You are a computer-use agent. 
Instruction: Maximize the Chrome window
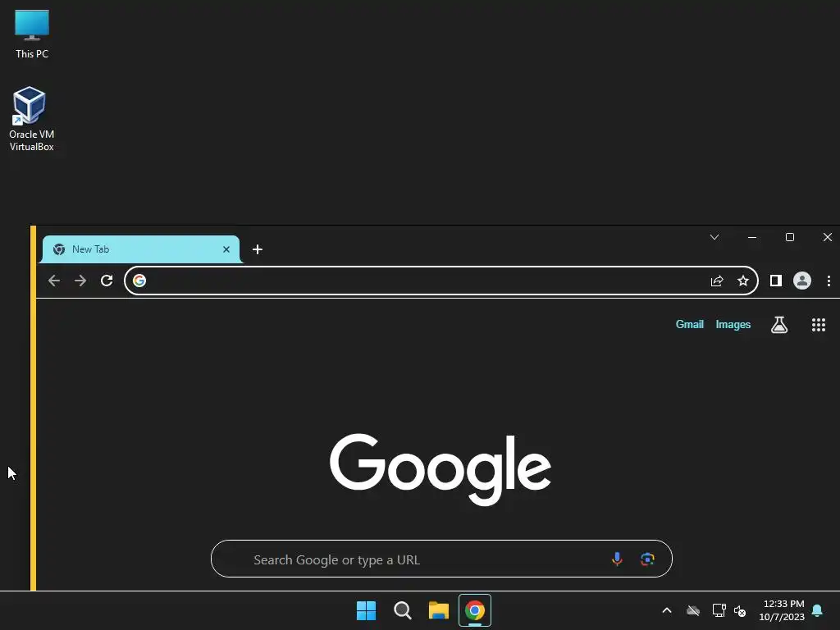[790, 237]
